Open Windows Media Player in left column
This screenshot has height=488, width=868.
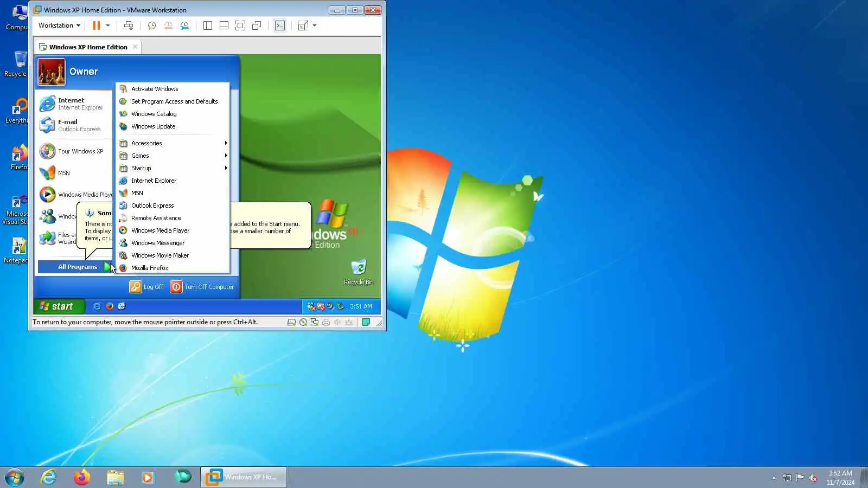[x=74, y=195]
